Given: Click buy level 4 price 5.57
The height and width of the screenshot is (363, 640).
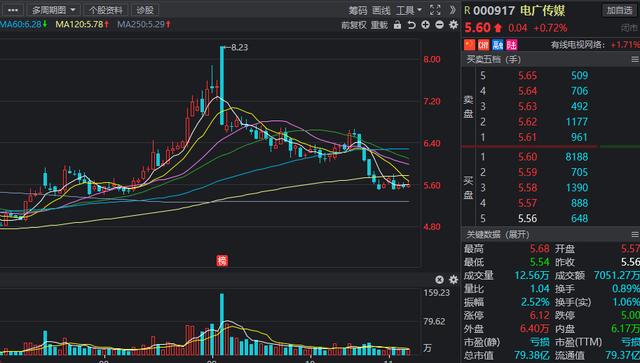Looking at the screenshot, I should 527,203.
